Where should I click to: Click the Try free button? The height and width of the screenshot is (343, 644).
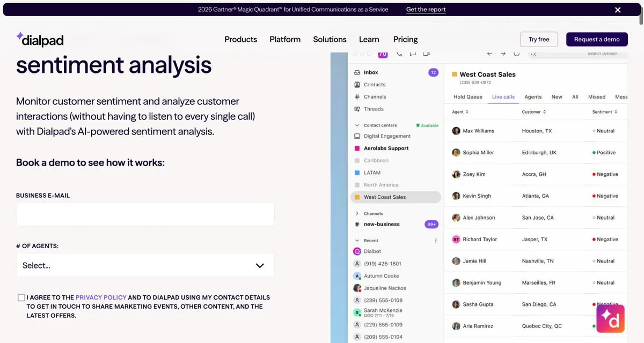(x=539, y=39)
